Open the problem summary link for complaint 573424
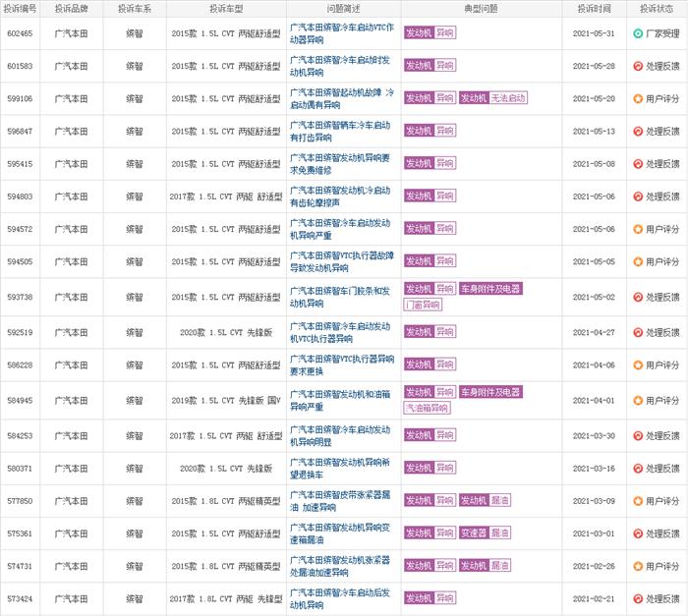This screenshot has width=688, height=616. (x=340, y=599)
